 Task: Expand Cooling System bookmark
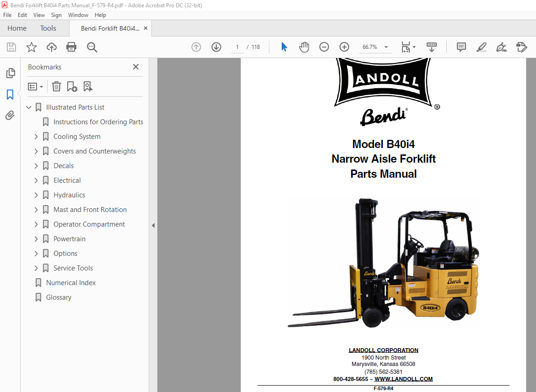point(36,137)
